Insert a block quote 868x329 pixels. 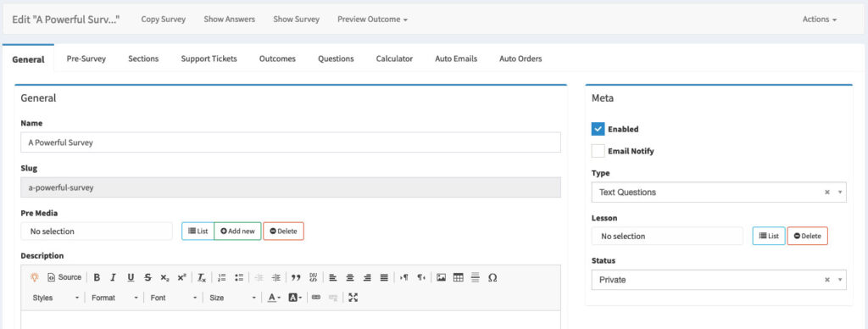click(296, 277)
